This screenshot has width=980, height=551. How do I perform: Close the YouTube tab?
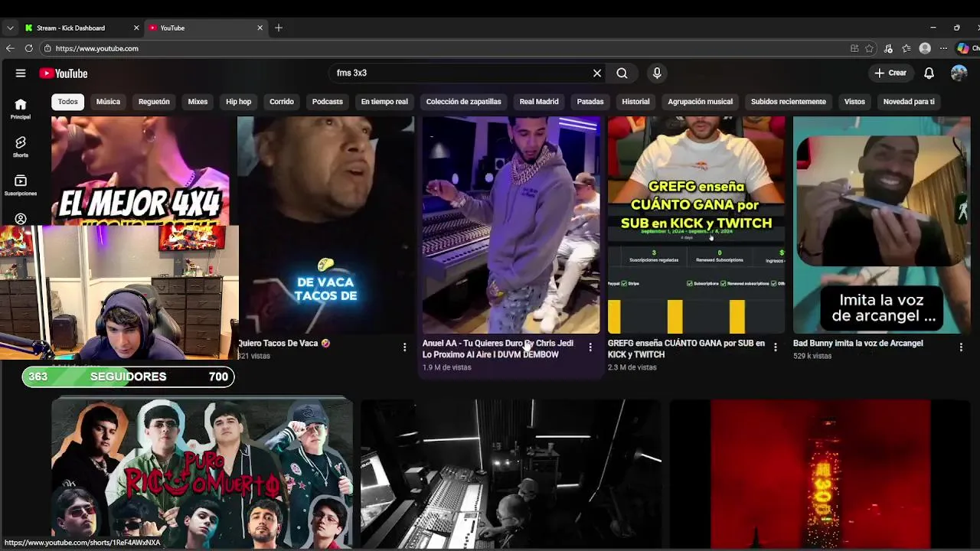pos(260,28)
